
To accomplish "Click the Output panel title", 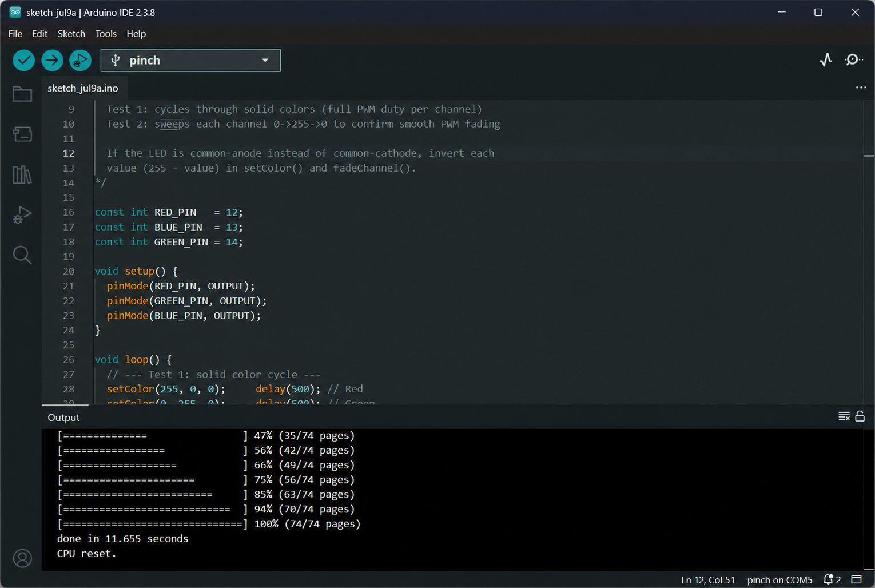I will pyautogui.click(x=63, y=418).
